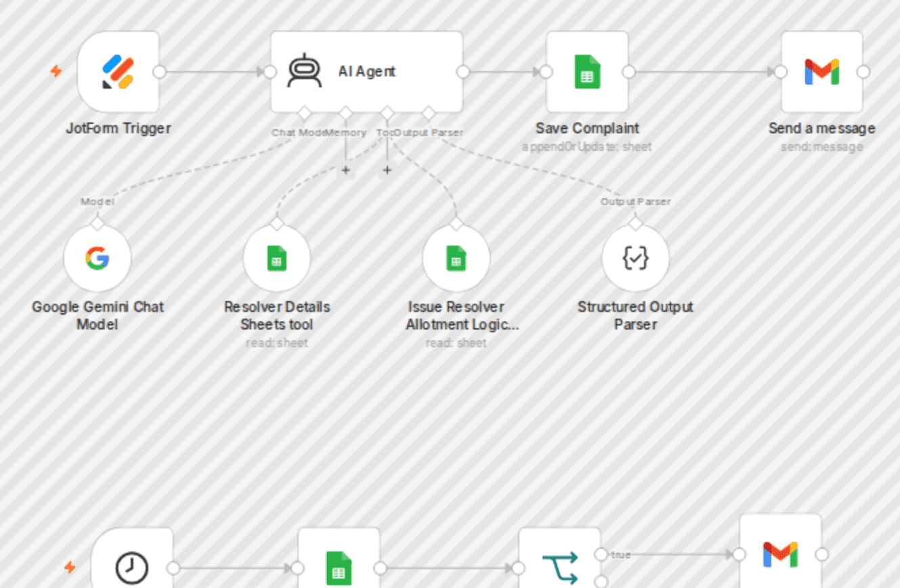900x588 pixels.
Task: Click the Send a message input connector
Action: (780, 72)
